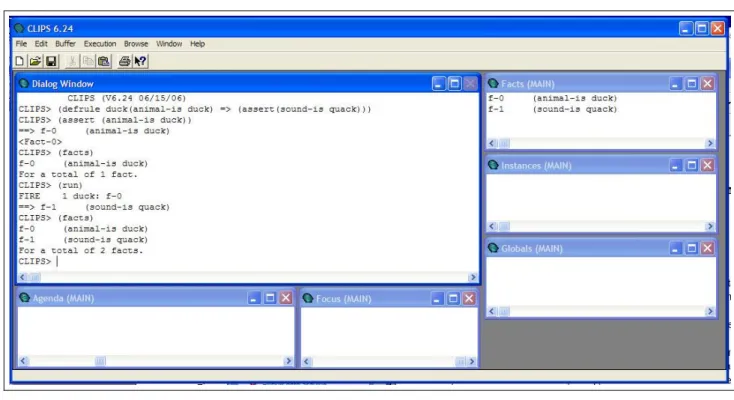The image size is (734, 400).
Task: Click the 'FIRE 1 duck: f-0' line
Action: [70, 196]
